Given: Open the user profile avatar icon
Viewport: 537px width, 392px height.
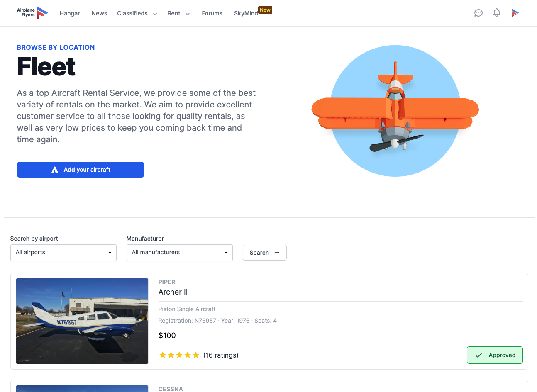Looking at the screenshot, I should coord(515,13).
